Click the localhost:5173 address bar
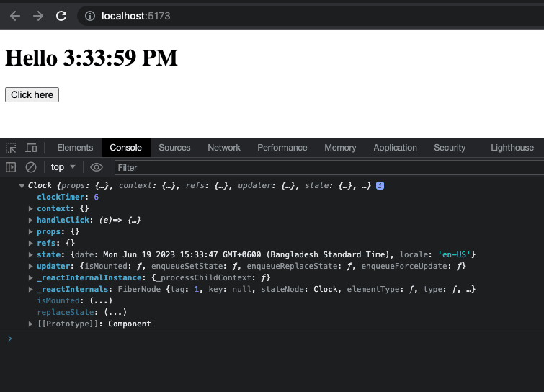This screenshot has width=544, height=392. coord(311,16)
